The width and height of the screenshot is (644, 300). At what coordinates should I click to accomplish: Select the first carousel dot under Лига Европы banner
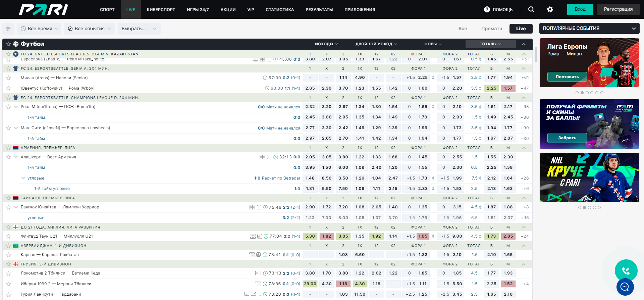[x=577, y=93]
